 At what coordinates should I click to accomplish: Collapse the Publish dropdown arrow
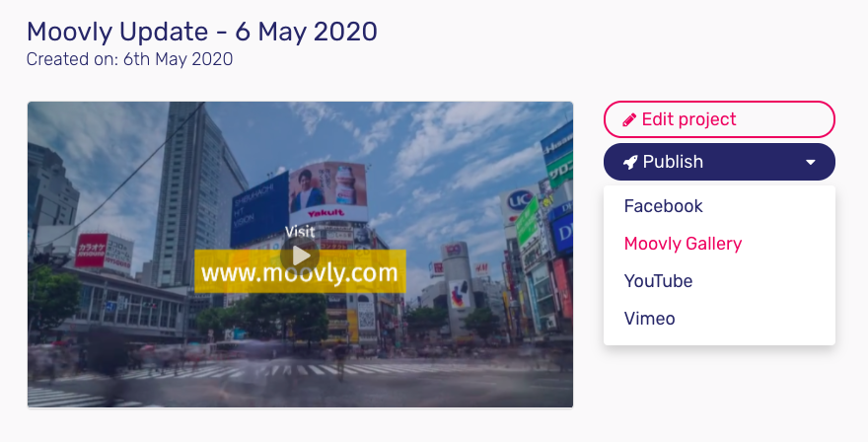point(811,162)
